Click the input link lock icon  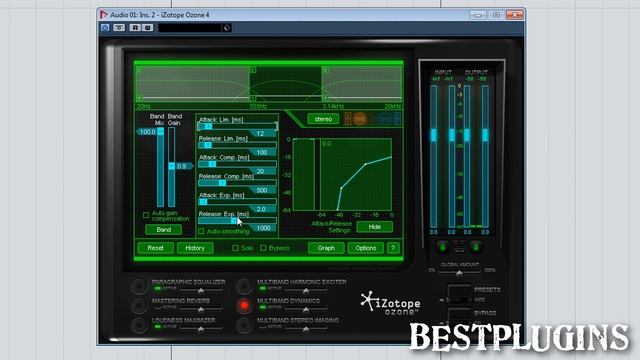443,247
